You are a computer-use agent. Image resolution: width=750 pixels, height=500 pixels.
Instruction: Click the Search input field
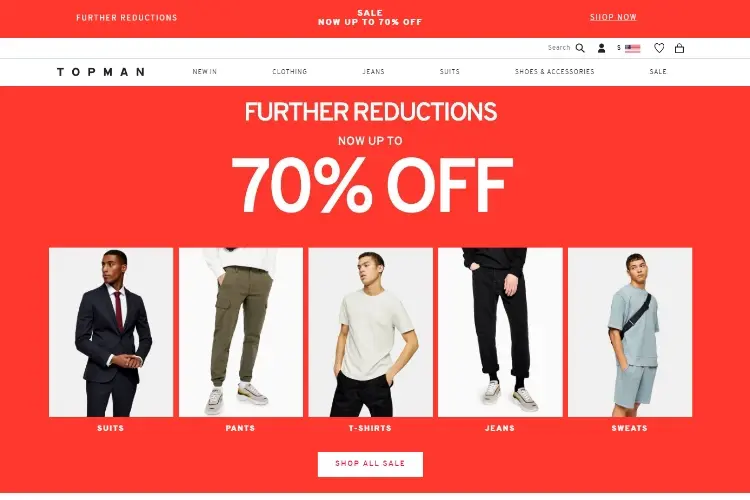[559, 48]
